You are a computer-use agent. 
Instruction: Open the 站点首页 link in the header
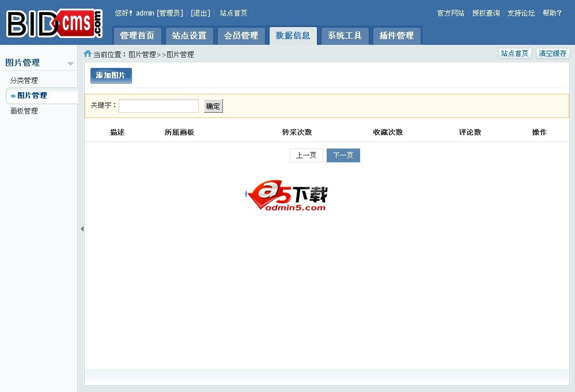point(233,13)
